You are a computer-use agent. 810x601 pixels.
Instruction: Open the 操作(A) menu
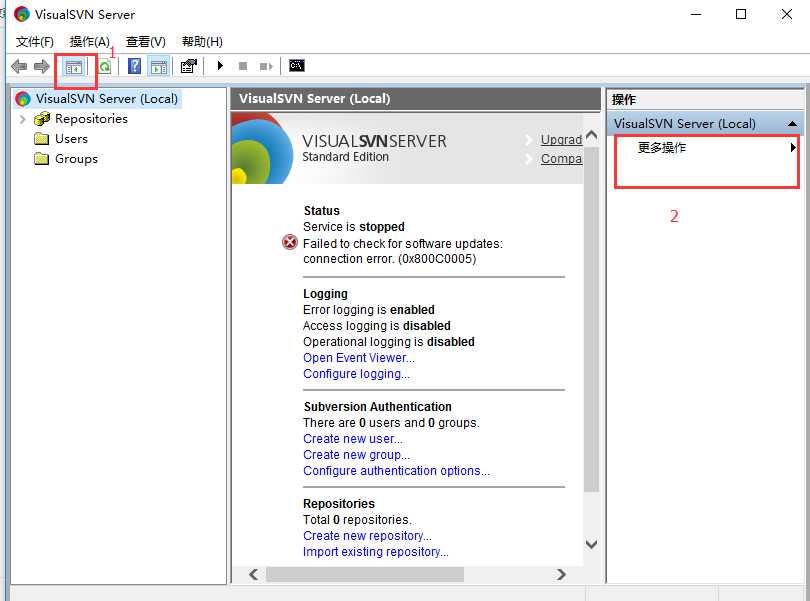[x=89, y=42]
